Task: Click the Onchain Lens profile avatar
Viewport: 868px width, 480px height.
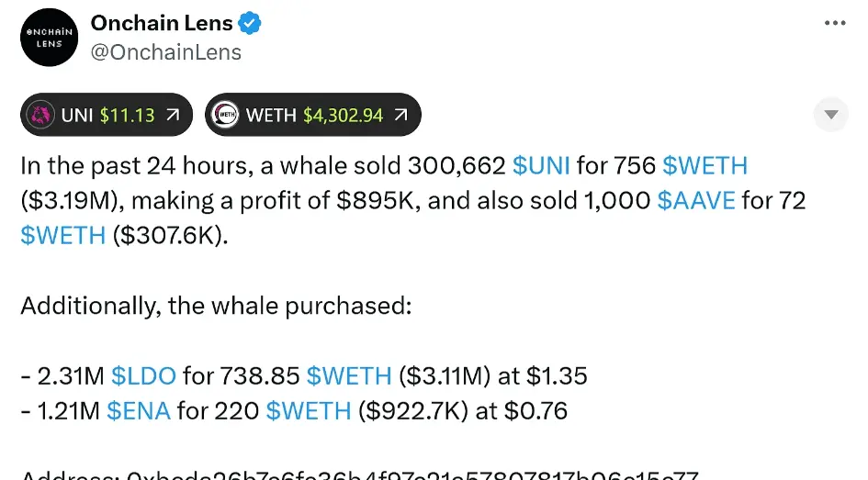Action: click(50, 38)
